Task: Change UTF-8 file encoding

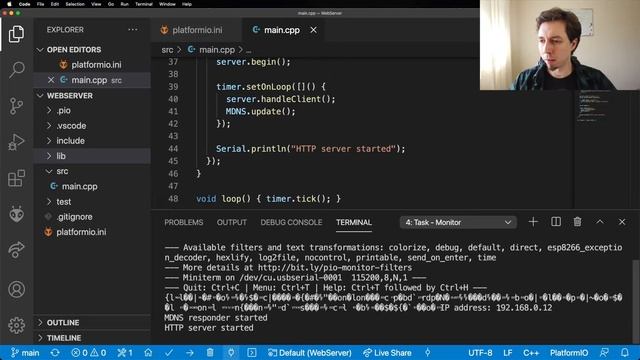Action: point(480,353)
